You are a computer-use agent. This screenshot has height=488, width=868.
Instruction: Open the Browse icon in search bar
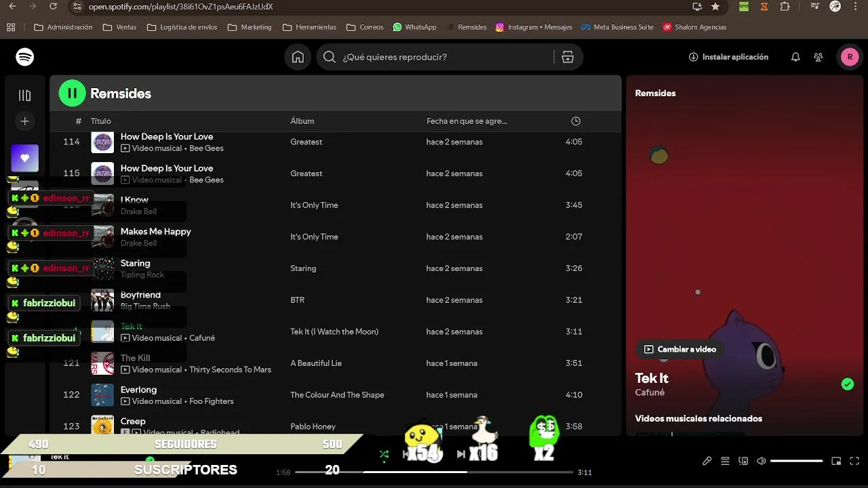pos(568,57)
